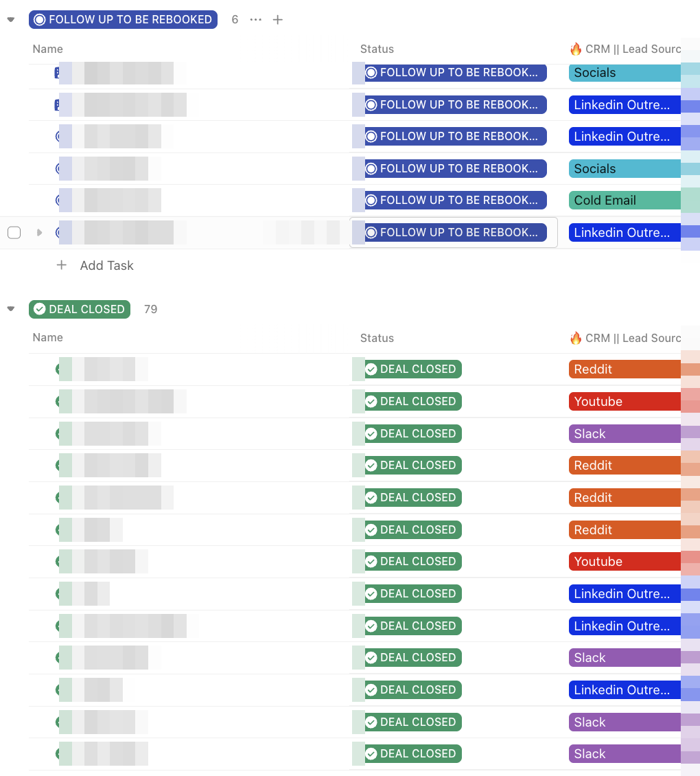Collapse the DEAL CLOSED group arrow
This screenshot has height=776, width=700.
pos(11,309)
